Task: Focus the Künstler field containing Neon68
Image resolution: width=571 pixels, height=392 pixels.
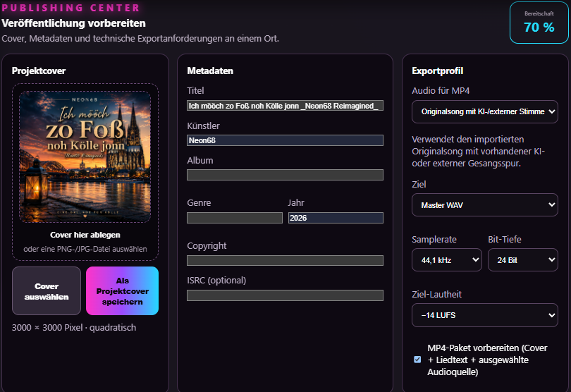Action: click(285, 140)
